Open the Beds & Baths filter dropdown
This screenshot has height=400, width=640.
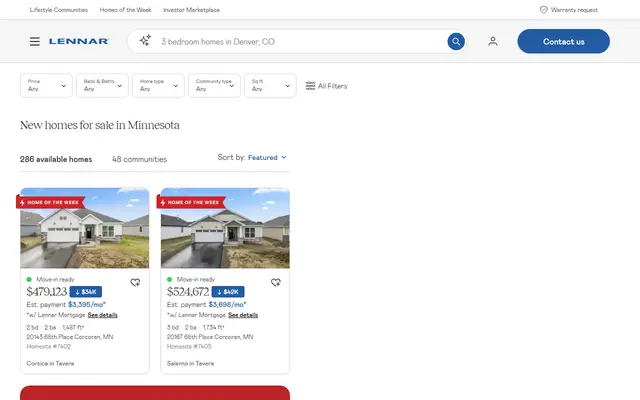[x=102, y=85]
